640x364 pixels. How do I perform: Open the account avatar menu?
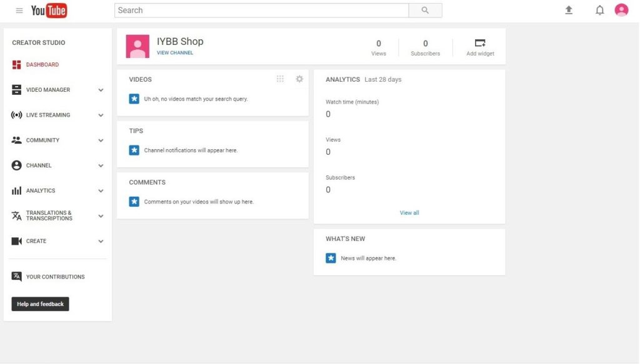point(621,10)
